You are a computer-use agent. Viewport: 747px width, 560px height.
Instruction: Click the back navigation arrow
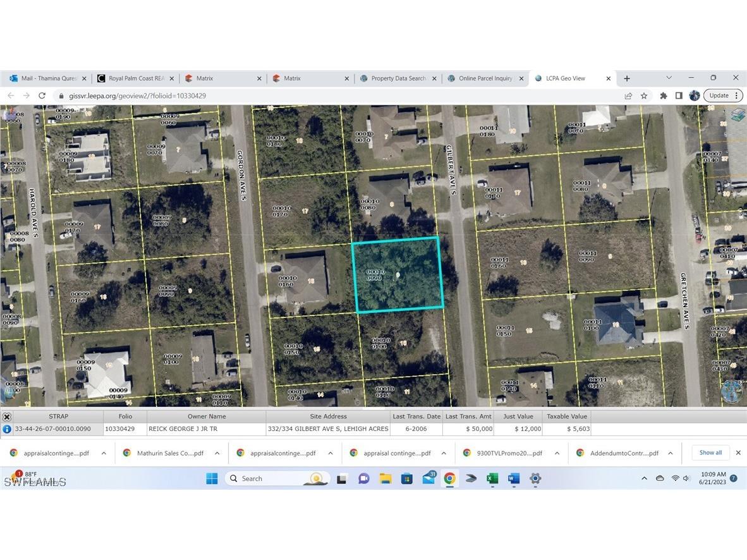coord(11,95)
